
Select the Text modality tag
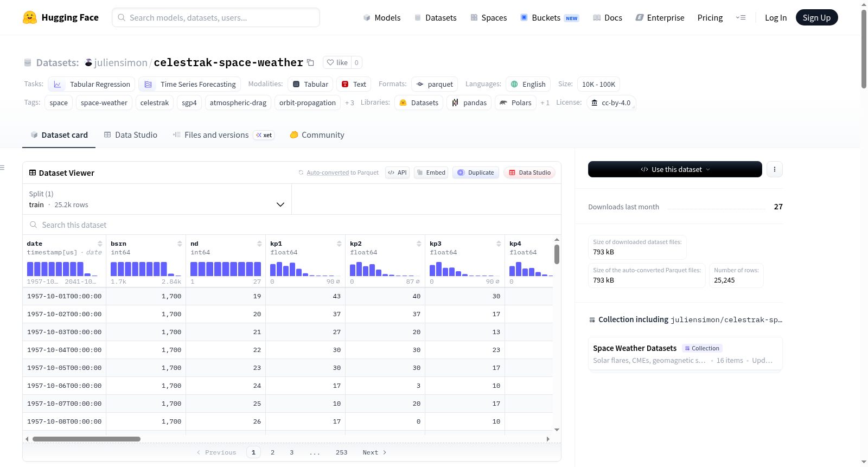point(354,84)
